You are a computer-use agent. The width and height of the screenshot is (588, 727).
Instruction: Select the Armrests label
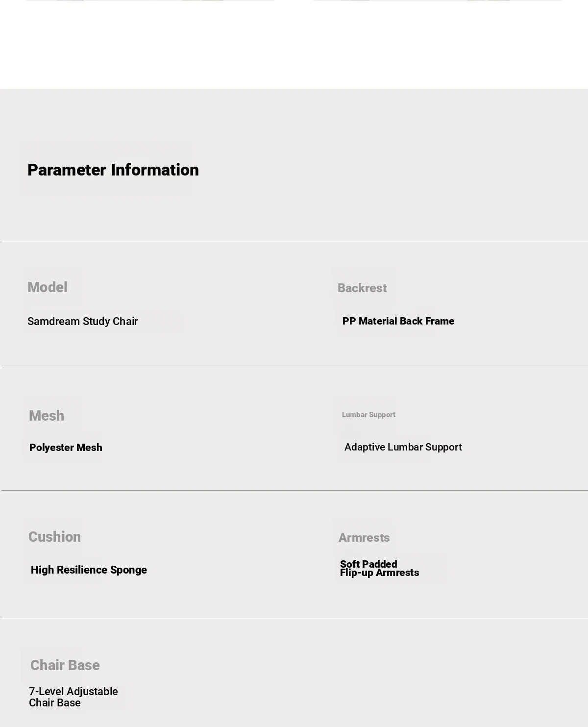point(364,538)
